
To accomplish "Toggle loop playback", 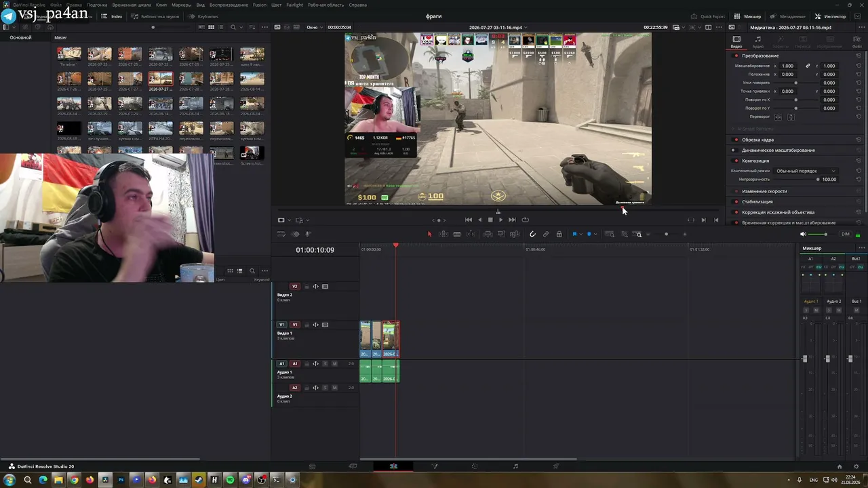I will (525, 220).
